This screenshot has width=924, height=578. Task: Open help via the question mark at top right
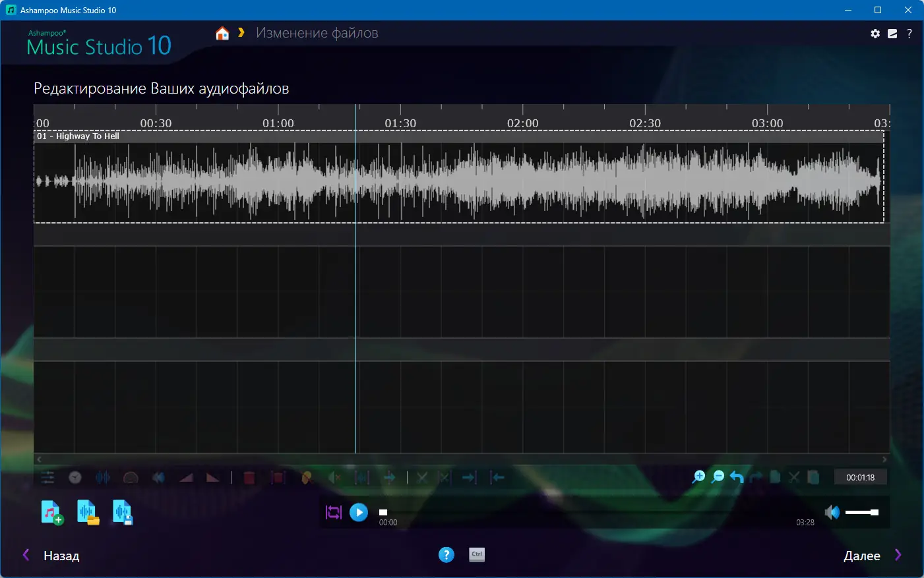click(x=909, y=34)
